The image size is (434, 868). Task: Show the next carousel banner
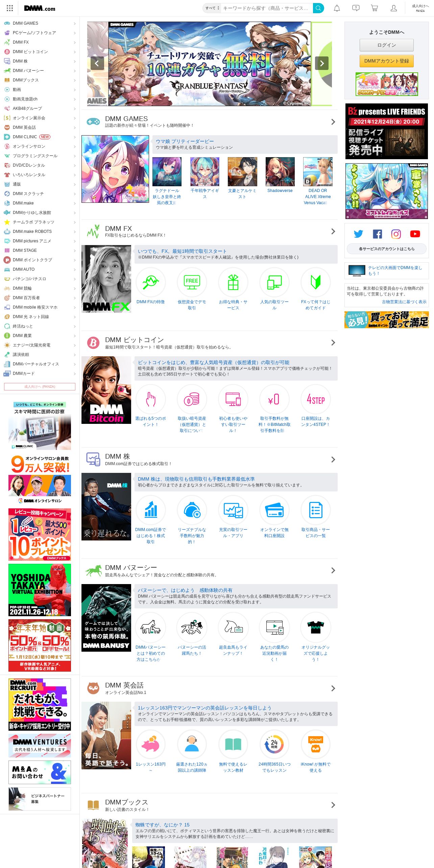(322, 63)
